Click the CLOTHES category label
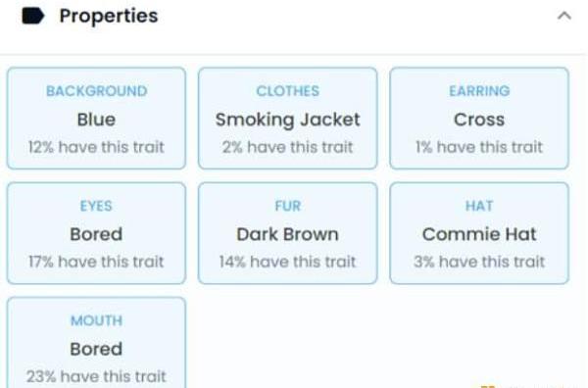The image size is (588, 388). point(287,91)
